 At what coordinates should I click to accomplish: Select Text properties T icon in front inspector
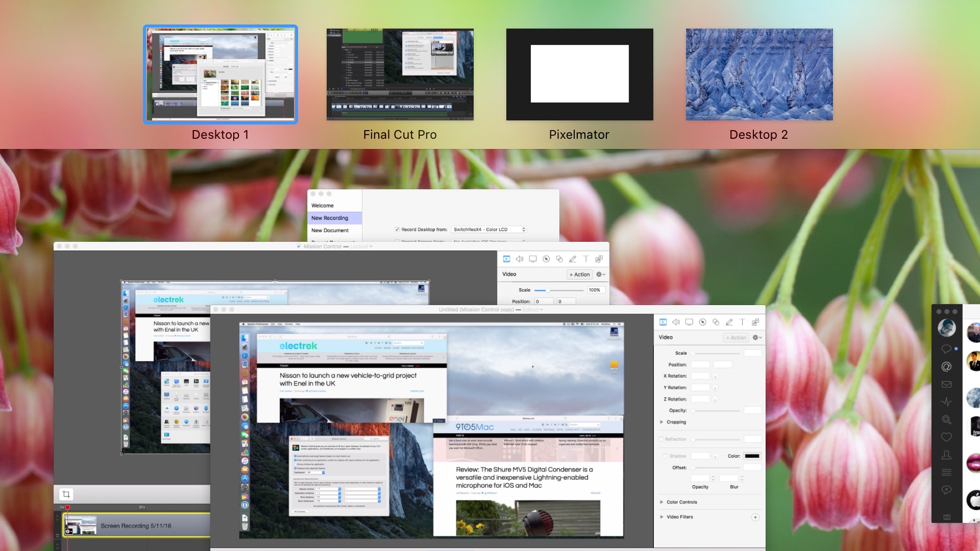(x=742, y=322)
